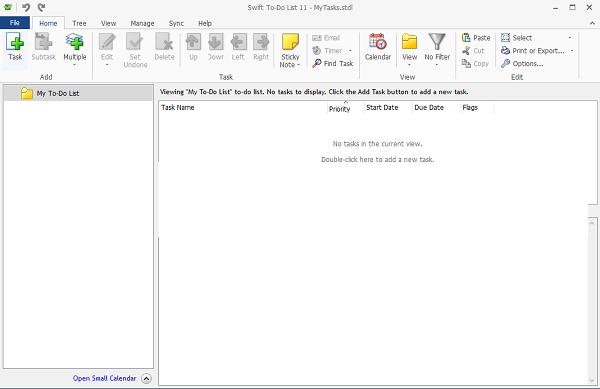The image size is (600, 389).
Task: Sort by the Priority column header
Action: [339, 108]
